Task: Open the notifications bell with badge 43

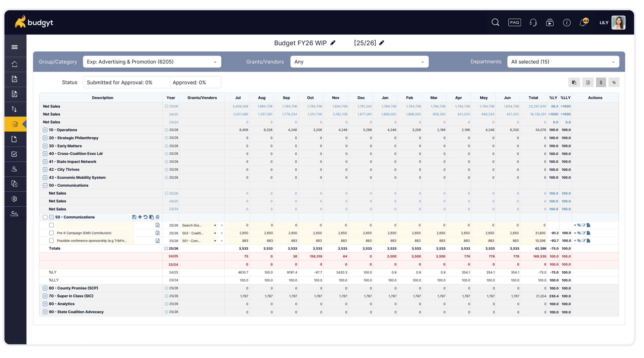Action: (583, 23)
